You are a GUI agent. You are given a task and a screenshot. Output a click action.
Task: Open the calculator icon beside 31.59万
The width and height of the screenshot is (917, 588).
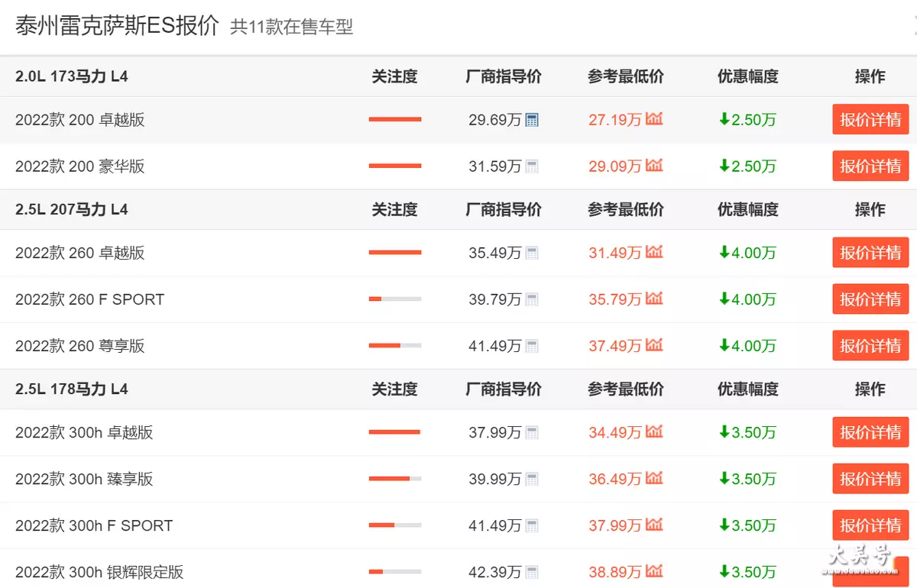click(532, 166)
